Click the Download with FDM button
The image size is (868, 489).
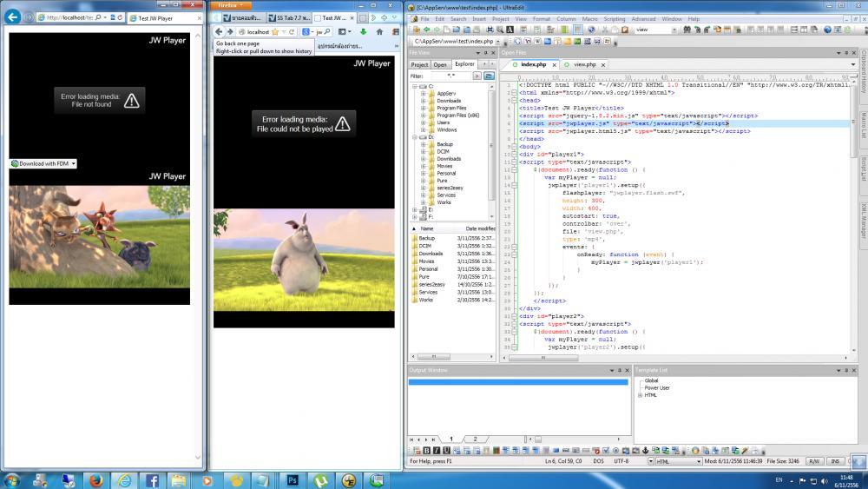(43, 163)
